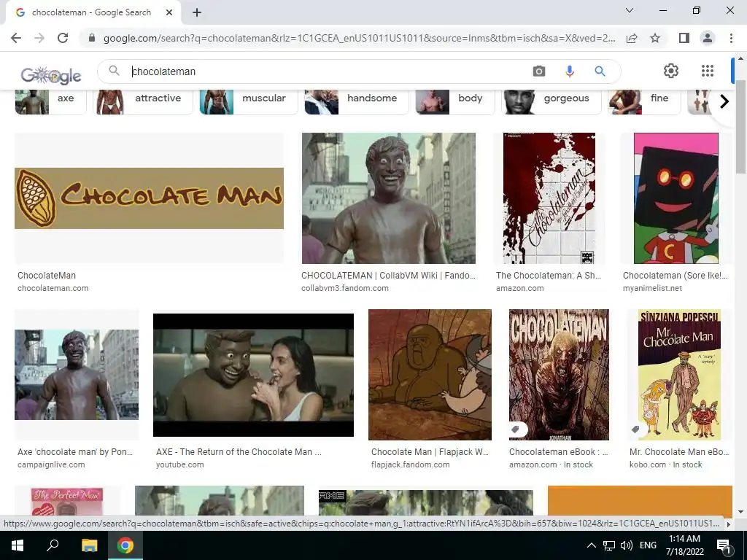Open The Chocolateman book cover image
747x560 pixels.
(549, 198)
